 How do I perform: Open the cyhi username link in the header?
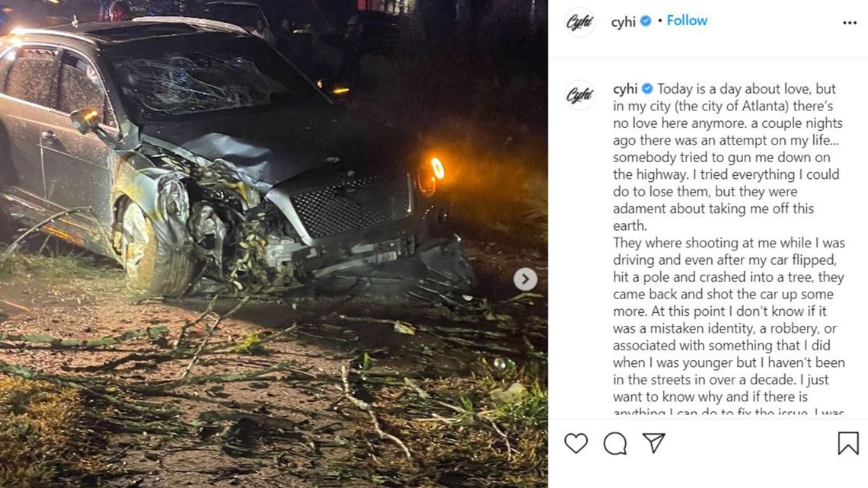click(x=624, y=21)
